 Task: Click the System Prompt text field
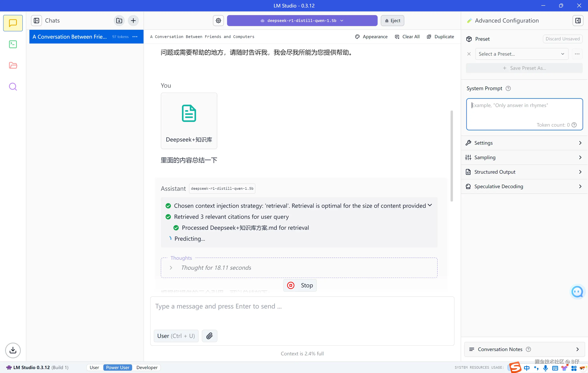[x=524, y=112]
